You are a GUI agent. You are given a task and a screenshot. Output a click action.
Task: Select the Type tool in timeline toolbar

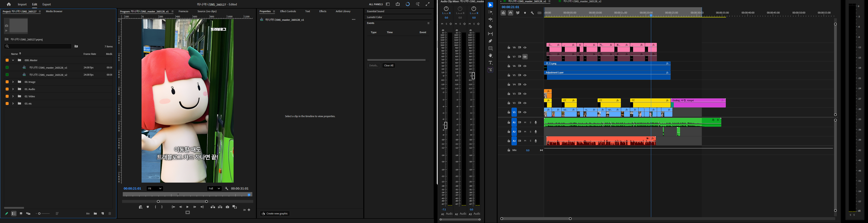tap(490, 63)
